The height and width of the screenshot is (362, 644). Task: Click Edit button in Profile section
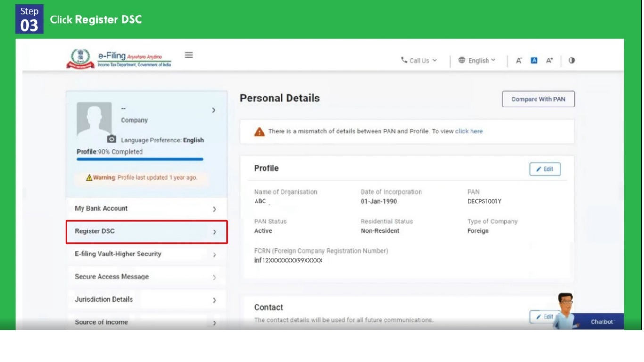[545, 169]
